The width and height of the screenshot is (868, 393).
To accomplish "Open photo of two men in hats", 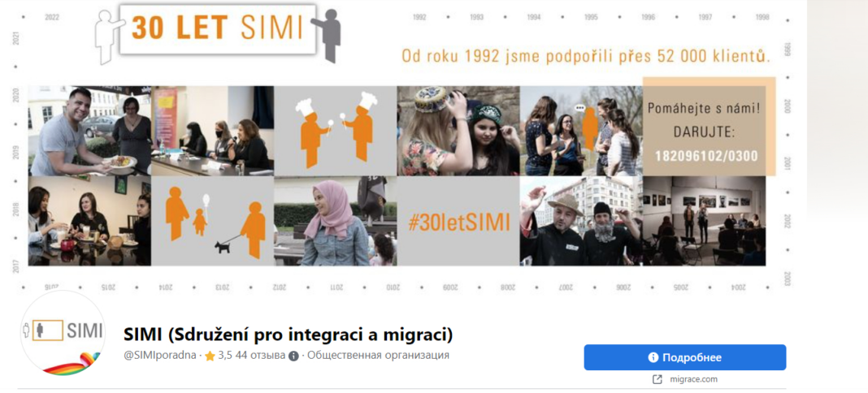I will point(581,221).
